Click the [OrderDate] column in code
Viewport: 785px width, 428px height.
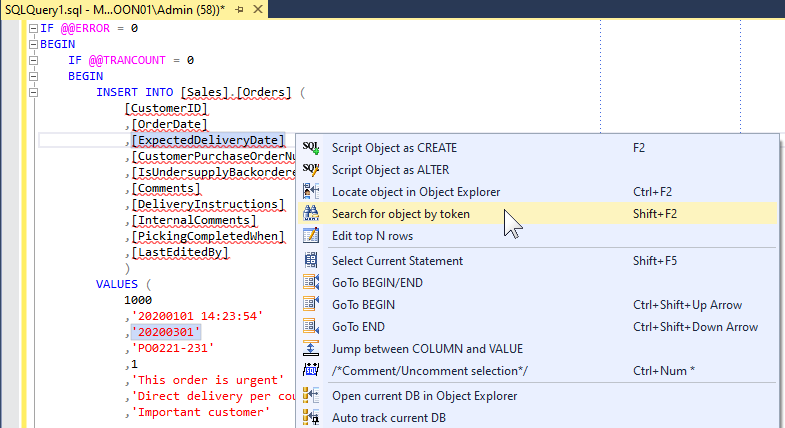169,124
